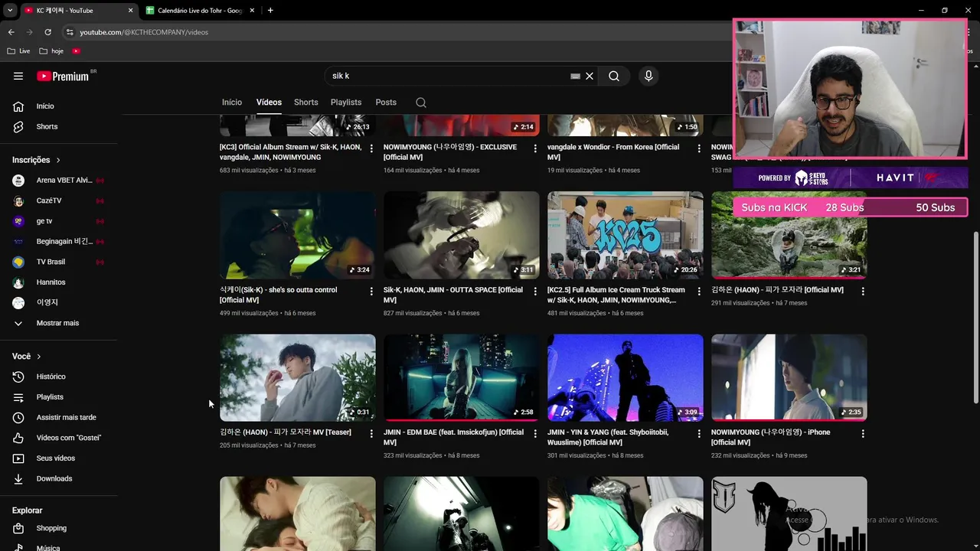Open the browser tab list dropdown

pos(10,11)
